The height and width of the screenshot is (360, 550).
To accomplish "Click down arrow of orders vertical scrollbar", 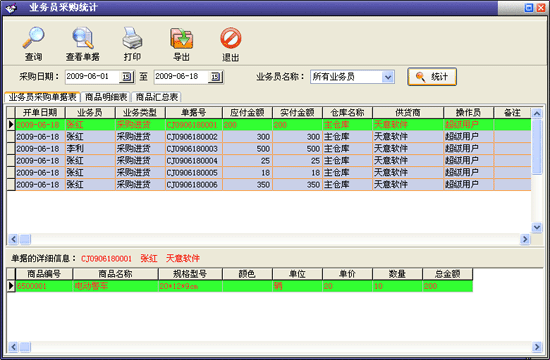I will [x=537, y=227].
